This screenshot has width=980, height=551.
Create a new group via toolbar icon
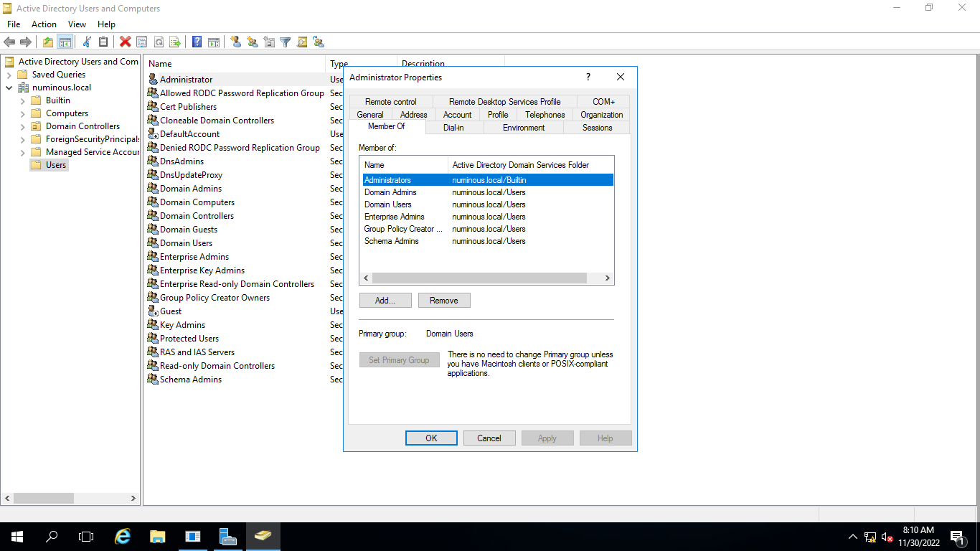253,42
